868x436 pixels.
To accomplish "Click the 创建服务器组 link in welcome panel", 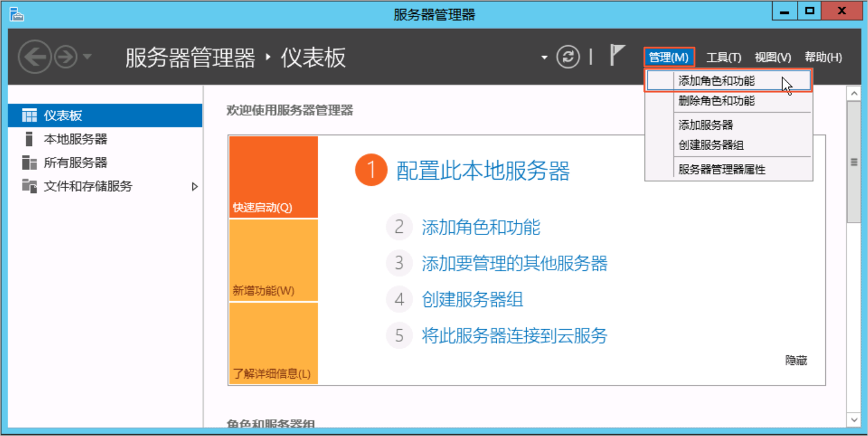I will [x=473, y=299].
